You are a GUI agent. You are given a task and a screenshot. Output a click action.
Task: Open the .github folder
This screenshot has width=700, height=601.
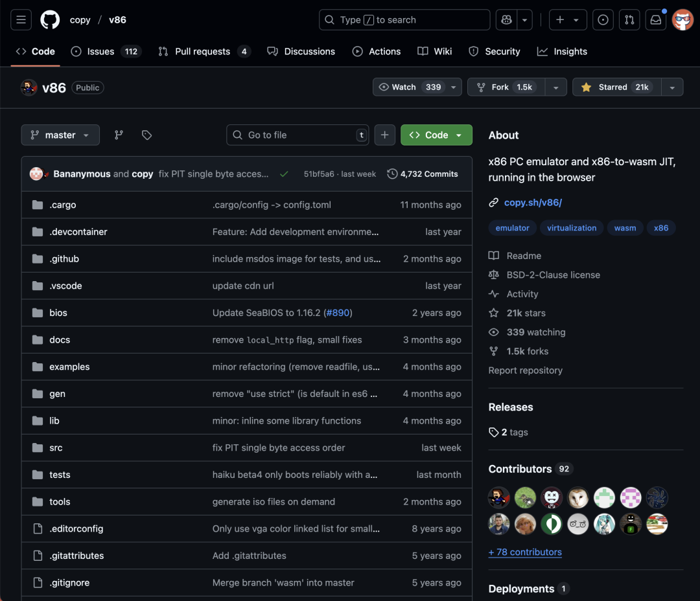coord(64,259)
